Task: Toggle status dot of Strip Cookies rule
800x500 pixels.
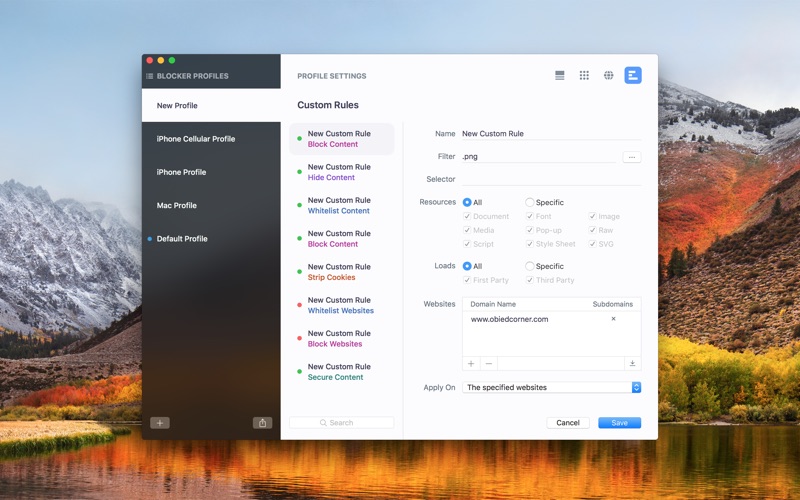Action: [x=299, y=272]
